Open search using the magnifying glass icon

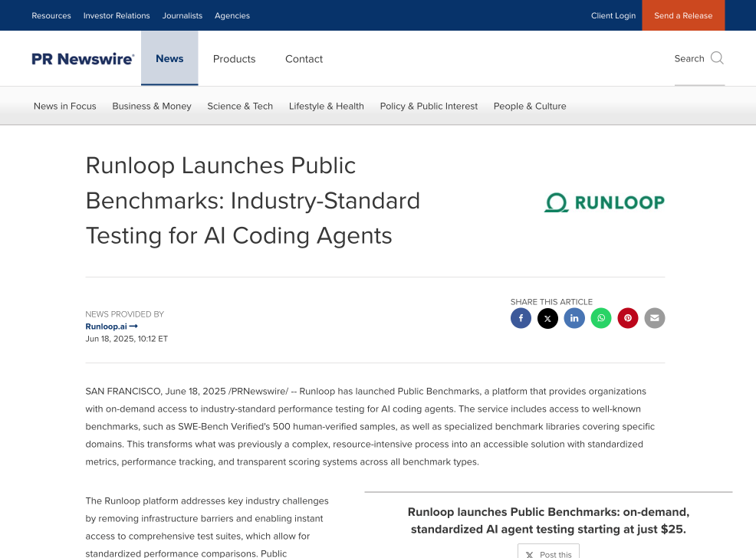point(716,57)
